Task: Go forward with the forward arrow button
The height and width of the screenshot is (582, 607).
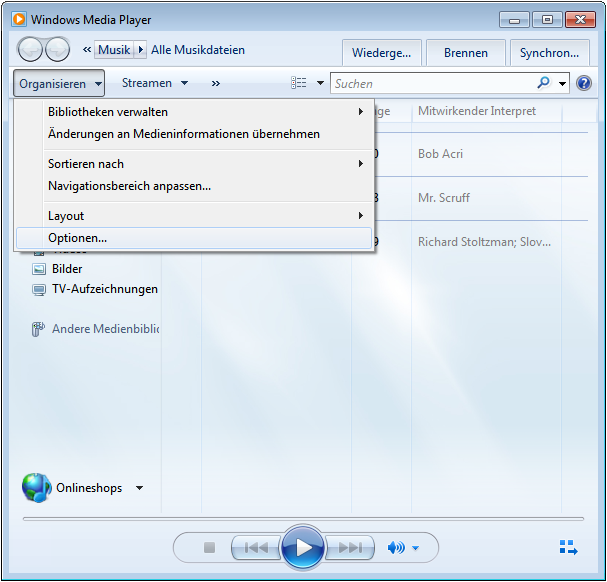Action: tap(58, 50)
